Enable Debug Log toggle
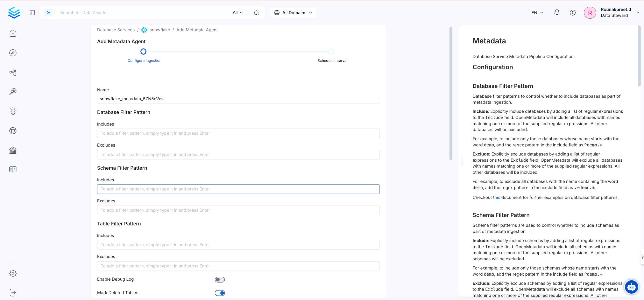This screenshot has width=644, height=300. (220, 279)
